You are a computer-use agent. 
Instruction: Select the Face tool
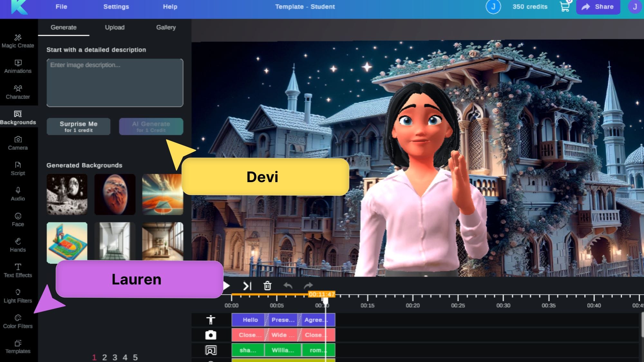click(x=18, y=219)
